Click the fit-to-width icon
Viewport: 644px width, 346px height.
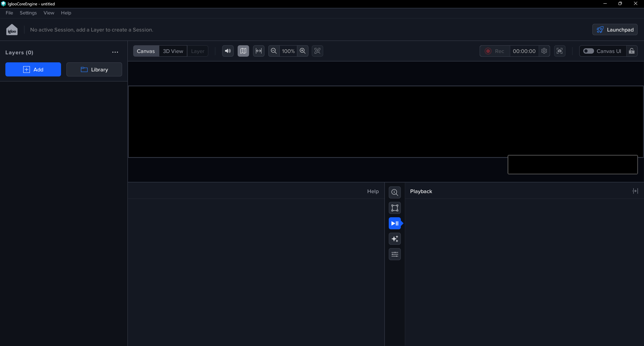259,51
